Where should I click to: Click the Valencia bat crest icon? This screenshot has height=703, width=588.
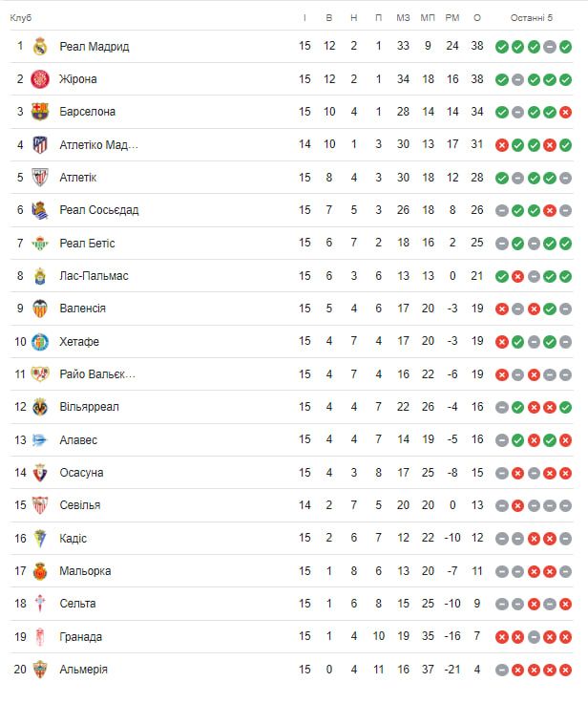[39, 309]
